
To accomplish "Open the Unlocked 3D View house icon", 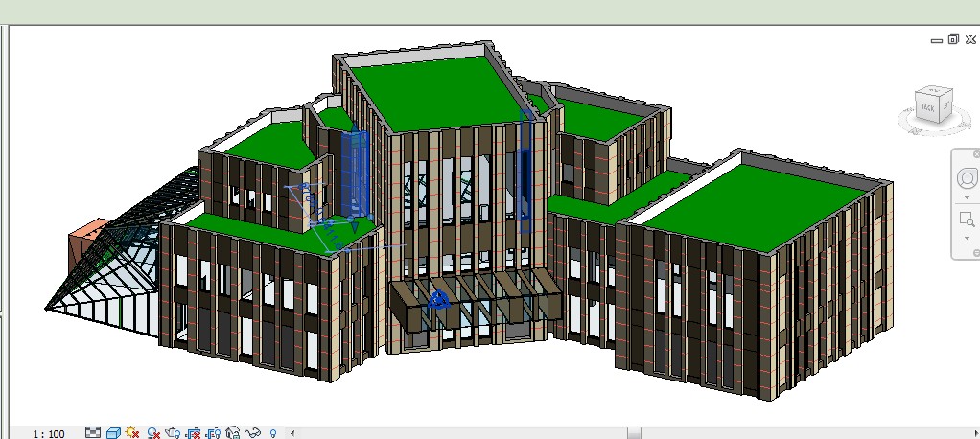I will click(232, 432).
